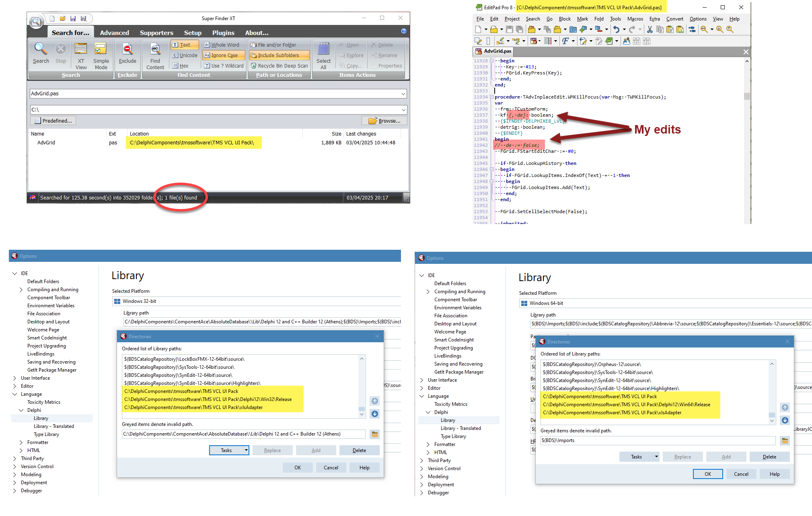812x516 pixels.
Task: Disable the Ignore Case option
Action: (224, 55)
